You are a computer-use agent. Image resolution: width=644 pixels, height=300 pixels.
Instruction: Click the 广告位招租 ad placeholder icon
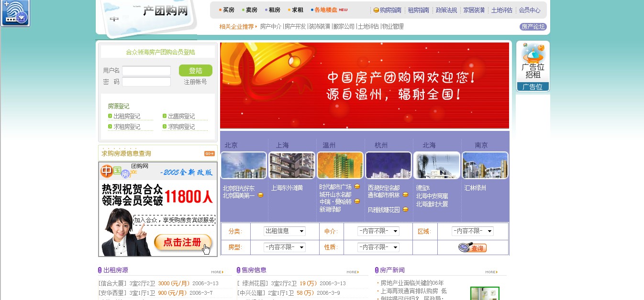click(x=533, y=66)
